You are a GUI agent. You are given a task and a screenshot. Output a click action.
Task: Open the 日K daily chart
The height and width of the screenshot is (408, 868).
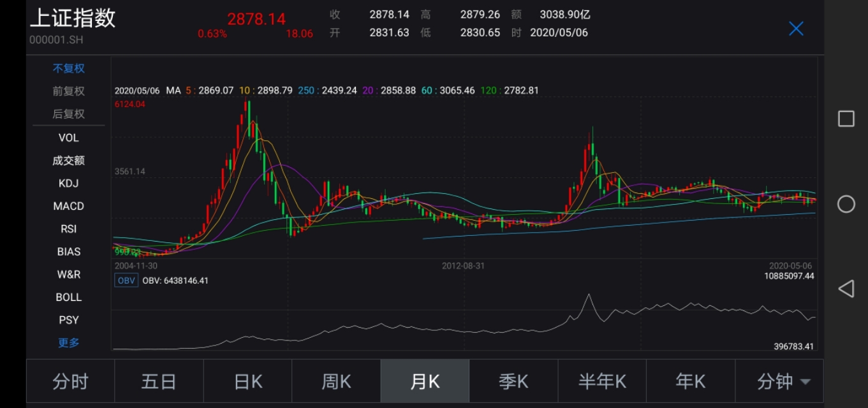(247, 381)
